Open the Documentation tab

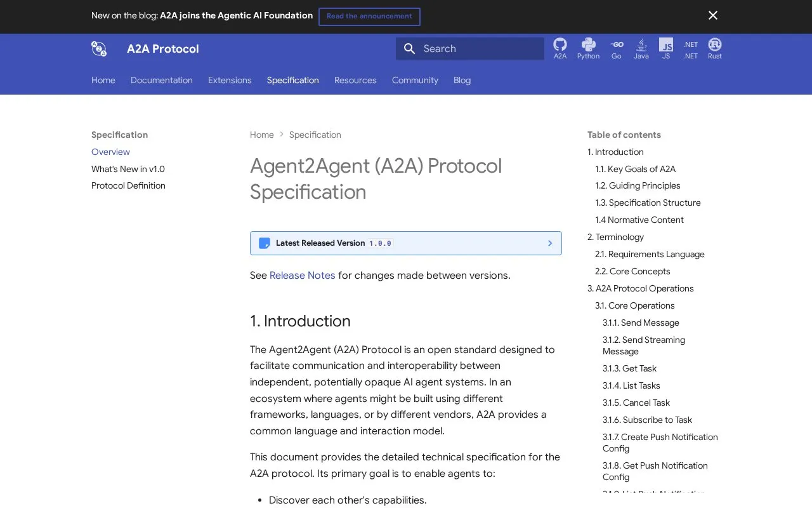162,80
